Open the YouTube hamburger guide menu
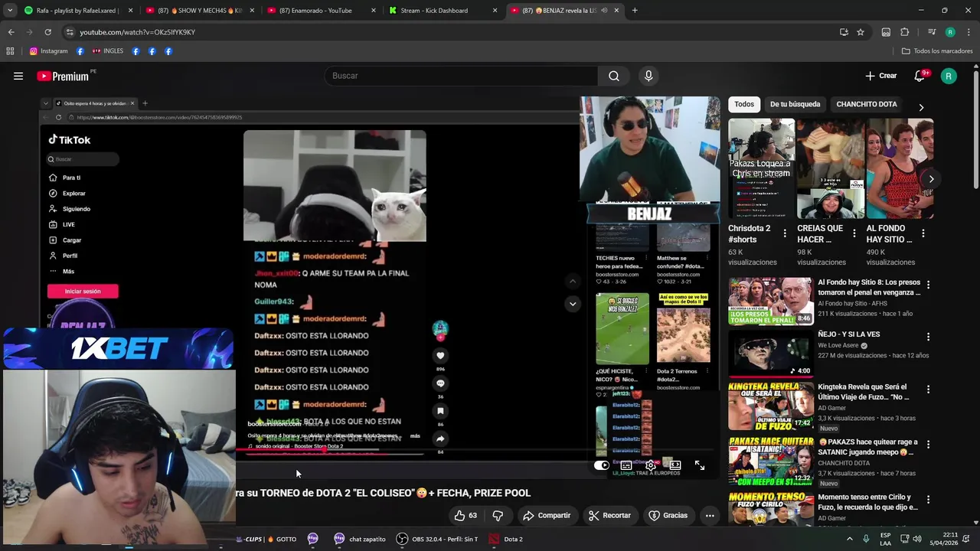 (18, 76)
